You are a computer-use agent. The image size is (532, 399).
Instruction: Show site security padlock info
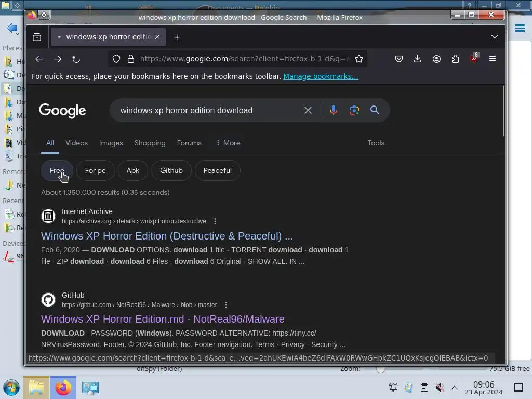click(131, 59)
